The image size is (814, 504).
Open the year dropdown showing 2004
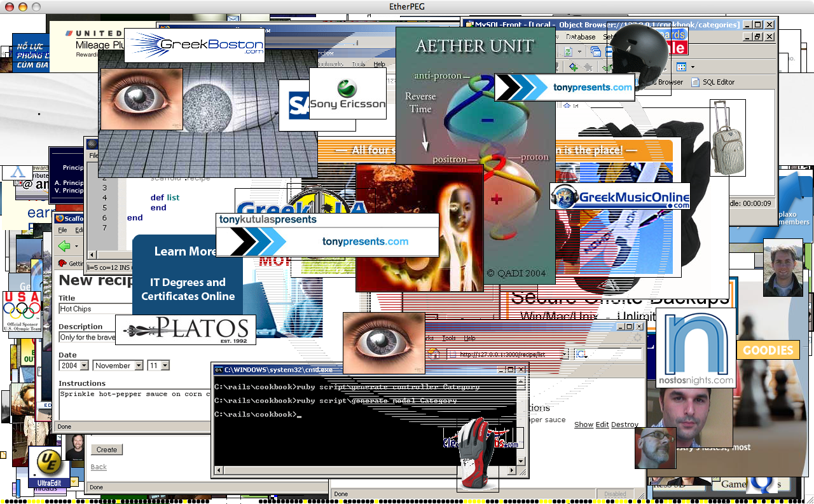74,365
